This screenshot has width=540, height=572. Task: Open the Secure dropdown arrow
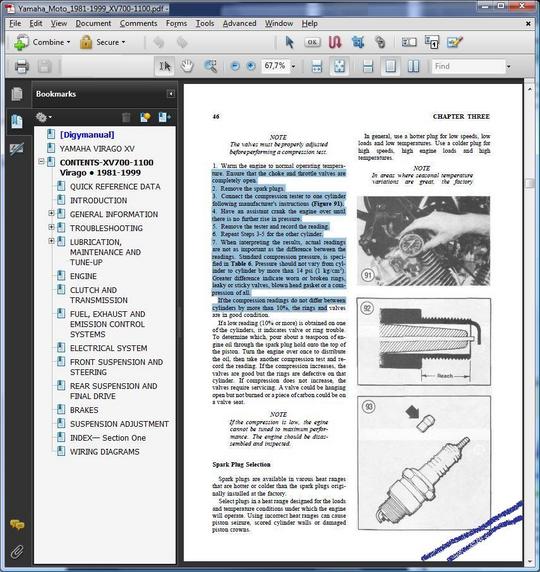(x=123, y=42)
